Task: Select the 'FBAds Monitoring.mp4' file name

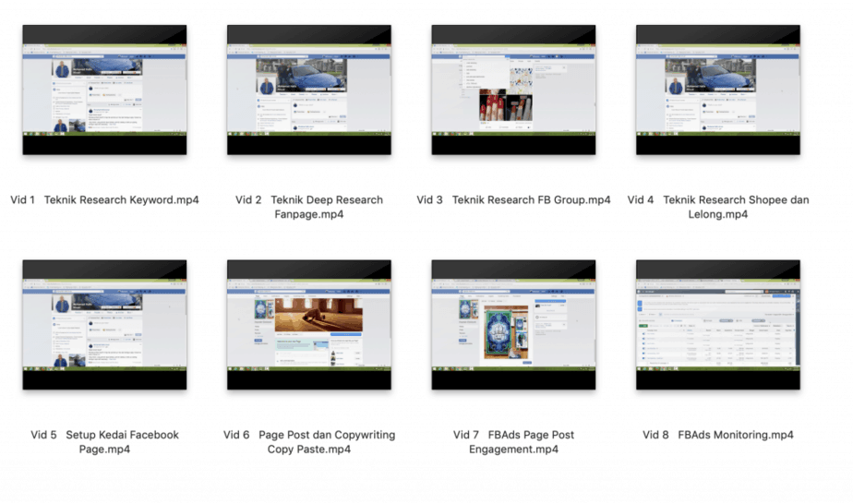Action: (x=717, y=435)
